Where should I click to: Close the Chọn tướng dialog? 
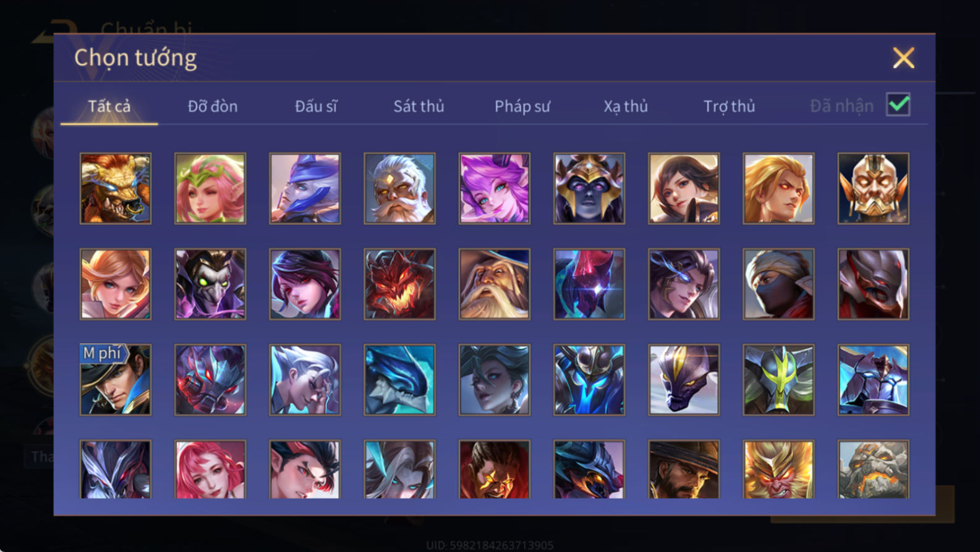pyautogui.click(x=903, y=58)
